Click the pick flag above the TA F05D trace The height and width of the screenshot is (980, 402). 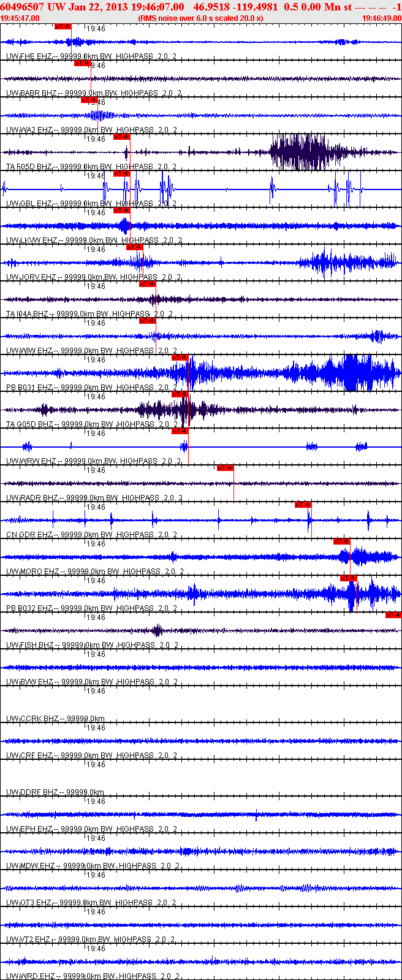[x=122, y=137]
